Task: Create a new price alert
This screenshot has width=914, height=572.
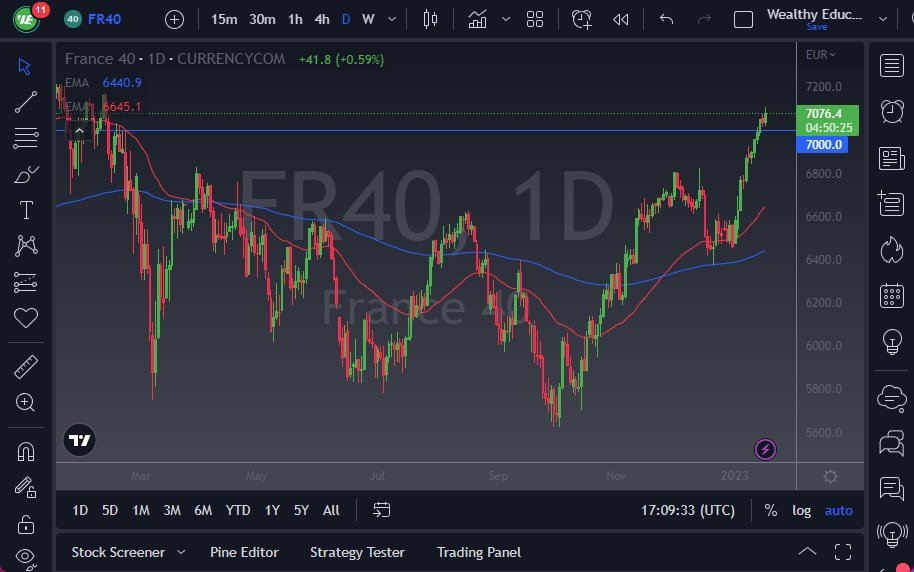Action: click(x=581, y=19)
